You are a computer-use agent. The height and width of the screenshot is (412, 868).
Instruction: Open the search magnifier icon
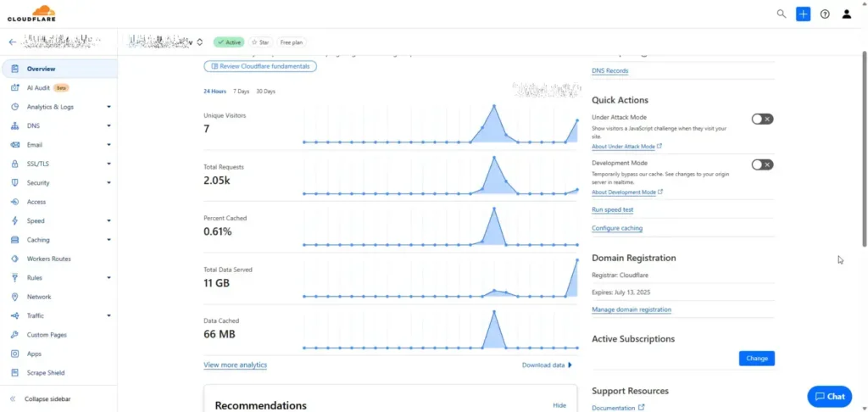(781, 14)
